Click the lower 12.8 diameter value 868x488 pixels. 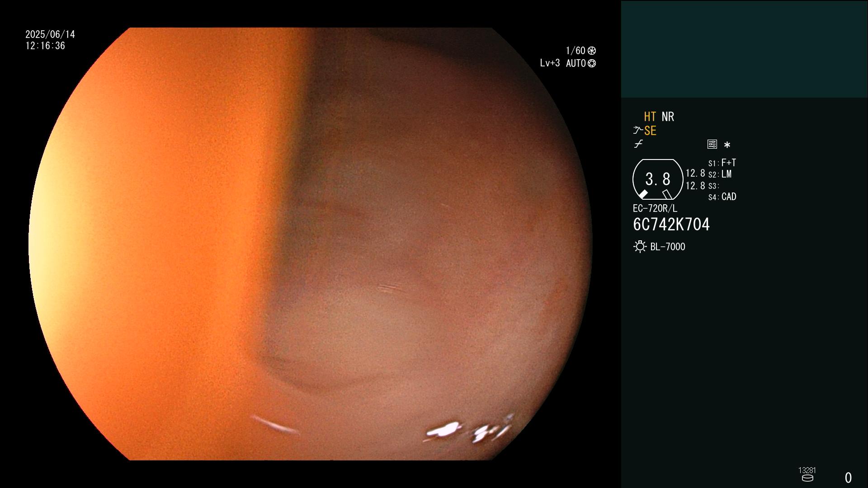click(x=695, y=186)
